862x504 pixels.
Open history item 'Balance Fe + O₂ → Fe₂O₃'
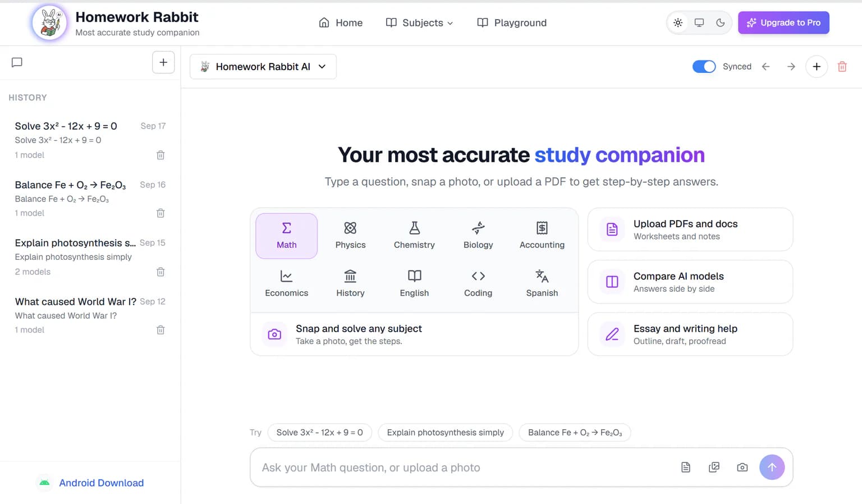pyautogui.click(x=90, y=199)
